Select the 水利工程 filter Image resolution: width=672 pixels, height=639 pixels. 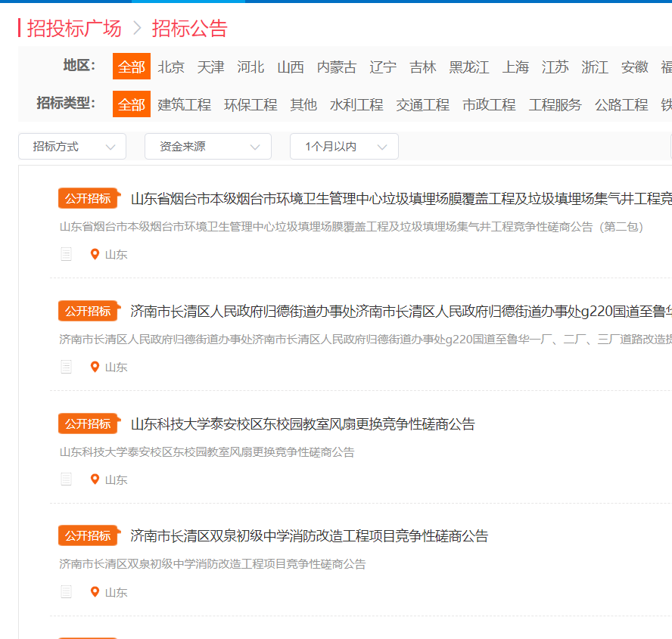[x=356, y=105]
